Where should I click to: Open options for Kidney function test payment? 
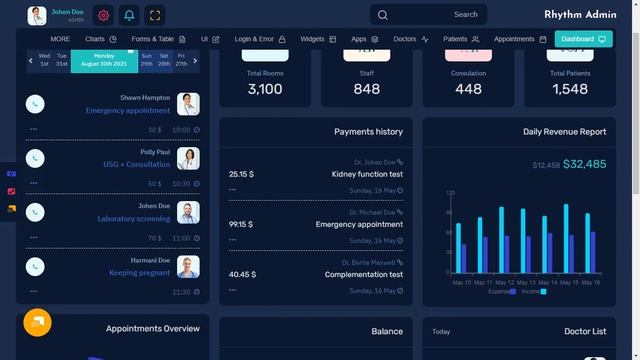coord(232,189)
